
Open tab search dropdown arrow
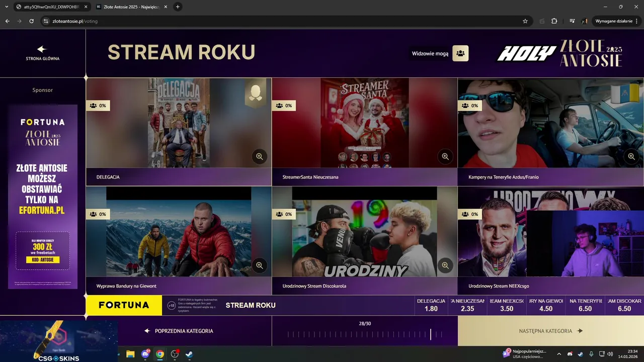pyautogui.click(x=7, y=7)
